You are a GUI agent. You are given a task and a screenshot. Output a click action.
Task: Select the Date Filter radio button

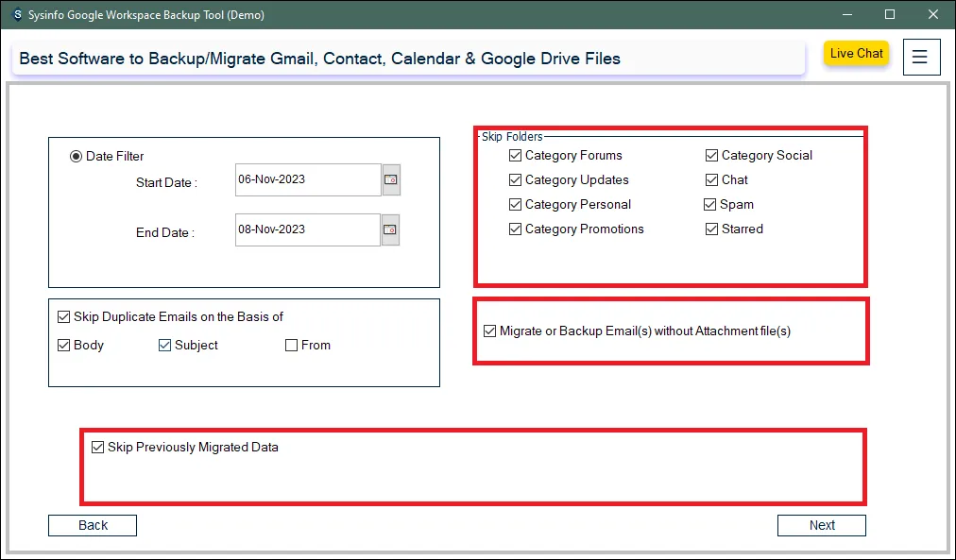(77, 157)
